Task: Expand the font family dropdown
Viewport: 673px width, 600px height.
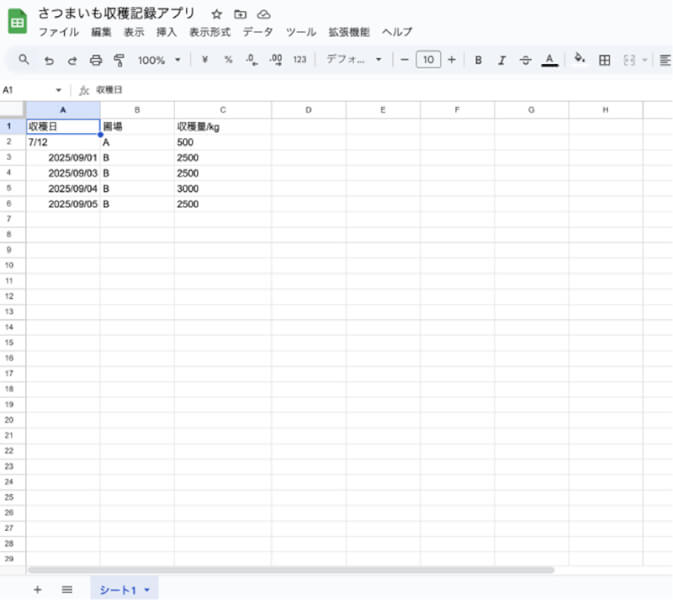Action: point(354,60)
